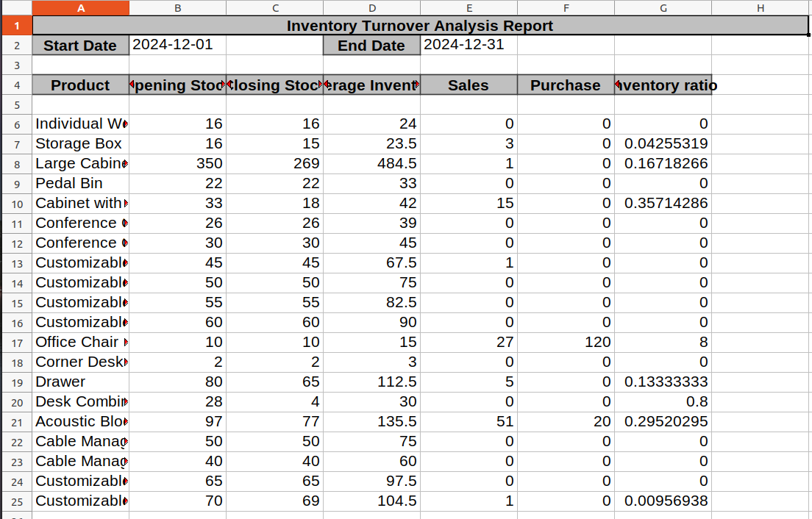Select the "Purchase" heading cell
This screenshot has height=519, width=812.
coord(566,85)
